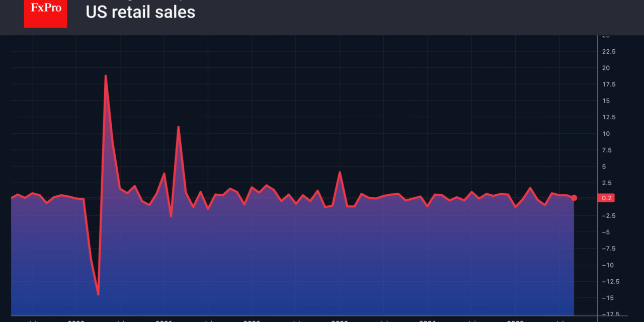Click the -10 y-axis label
This screenshot has height=322, width=644.
607,265
